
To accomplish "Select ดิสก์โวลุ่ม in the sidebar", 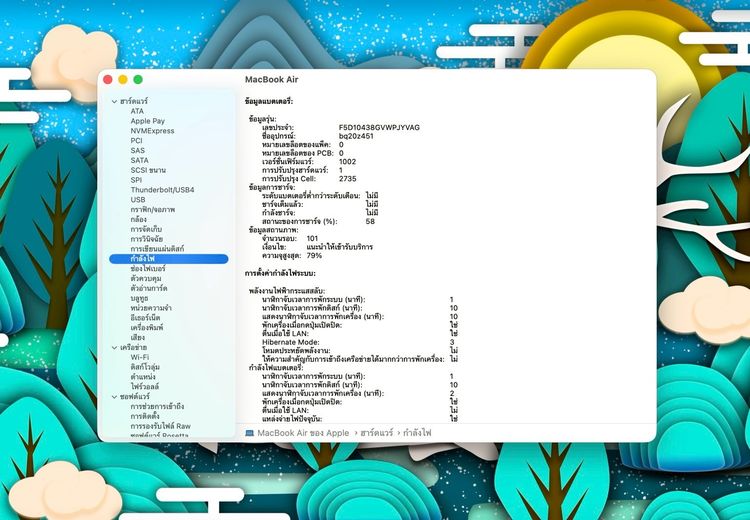I will pyautogui.click(x=145, y=367).
